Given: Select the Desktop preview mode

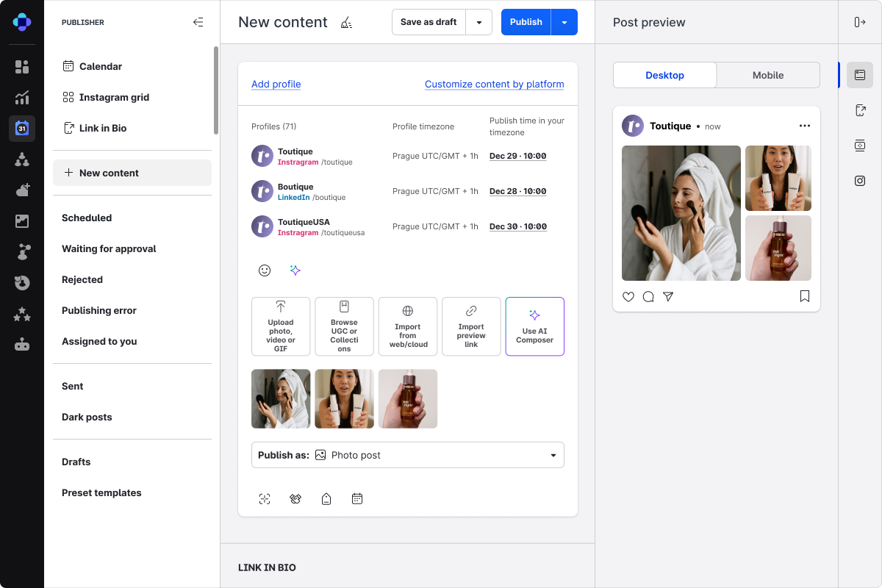Looking at the screenshot, I should (664, 75).
